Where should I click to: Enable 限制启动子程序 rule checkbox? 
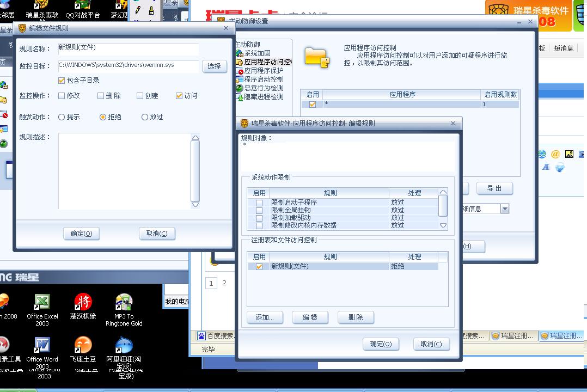tap(259, 203)
